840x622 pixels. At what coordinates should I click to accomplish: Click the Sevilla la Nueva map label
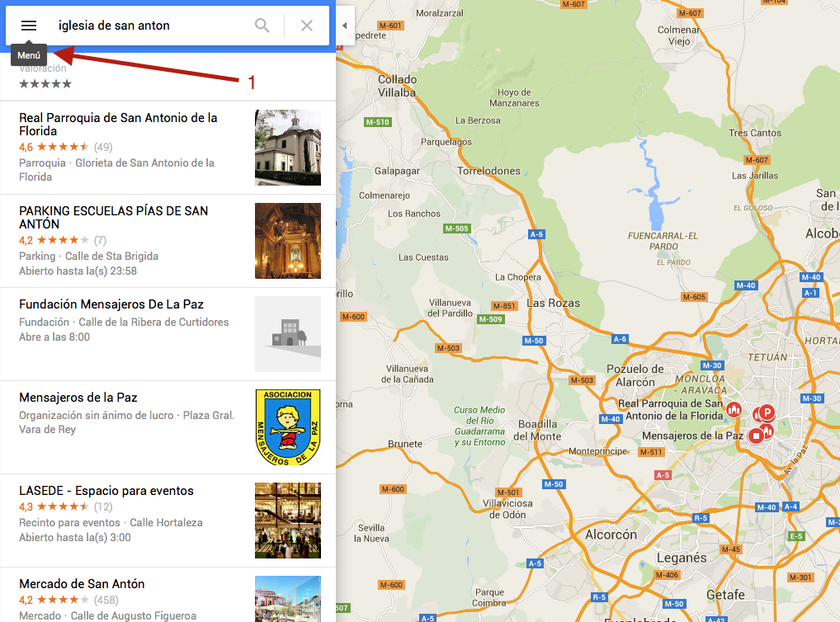(371, 533)
